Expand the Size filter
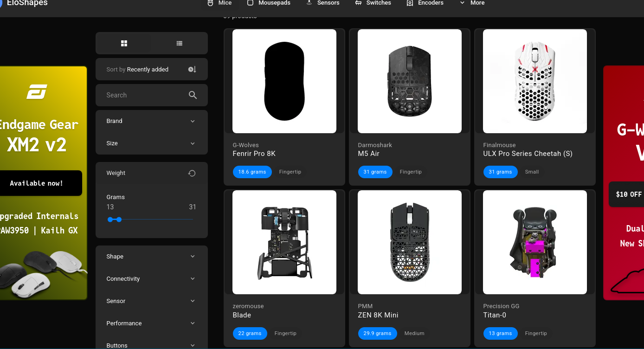The image size is (644, 349). 151,143
